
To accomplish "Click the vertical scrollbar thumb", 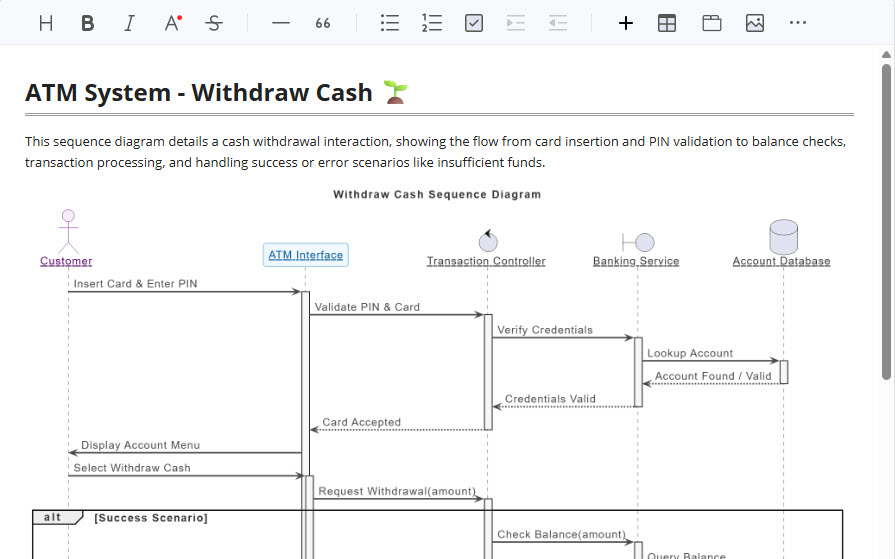I will click(886, 222).
